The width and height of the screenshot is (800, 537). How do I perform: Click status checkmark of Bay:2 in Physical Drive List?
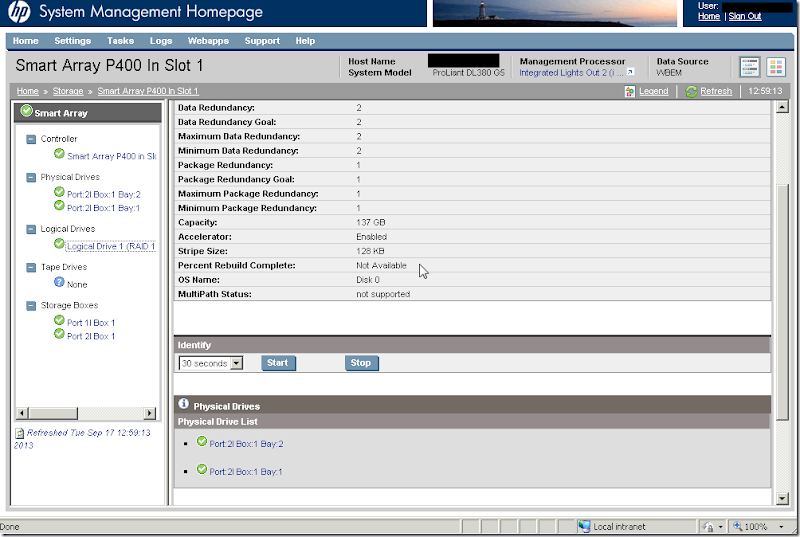tap(202, 442)
